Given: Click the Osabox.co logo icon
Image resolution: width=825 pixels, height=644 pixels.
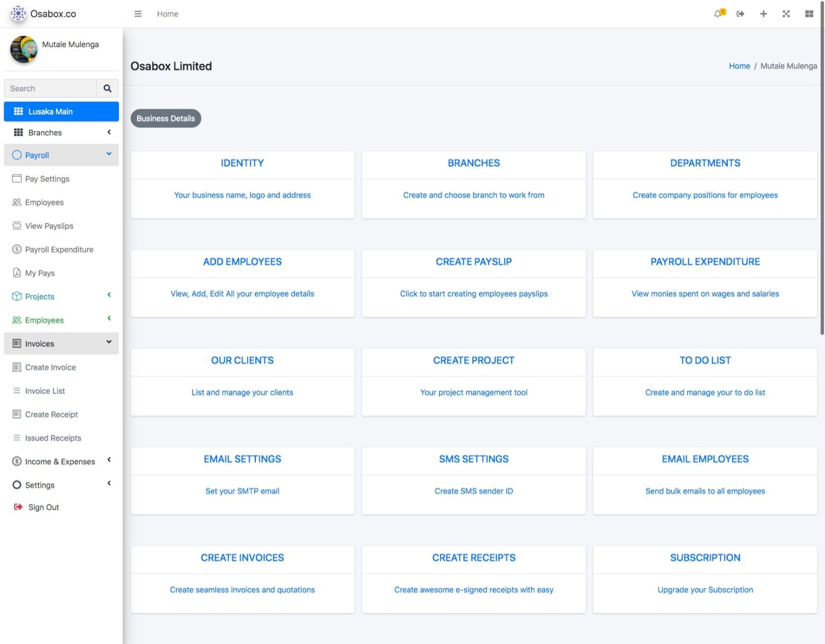Looking at the screenshot, I should pos(18,14).
